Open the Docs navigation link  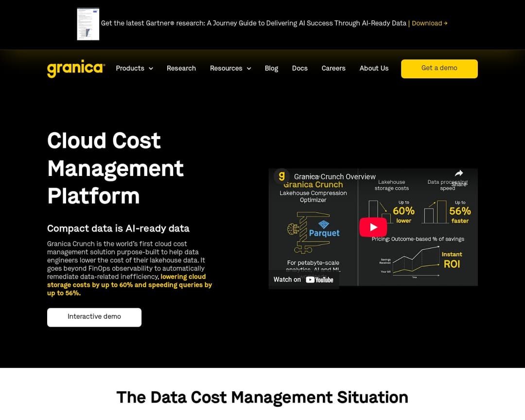coord(299,69)
